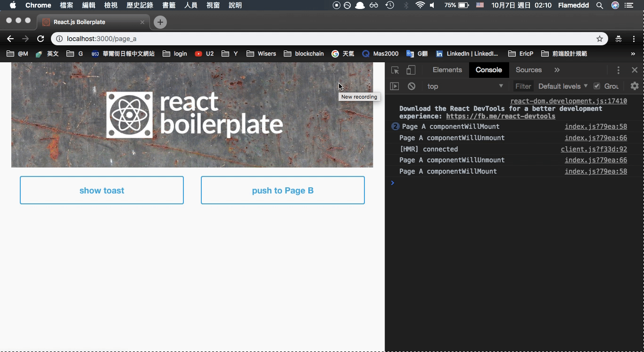The width and height of the screenshot is (644, 352).
Task: Reload the current page
Action: 41,39
